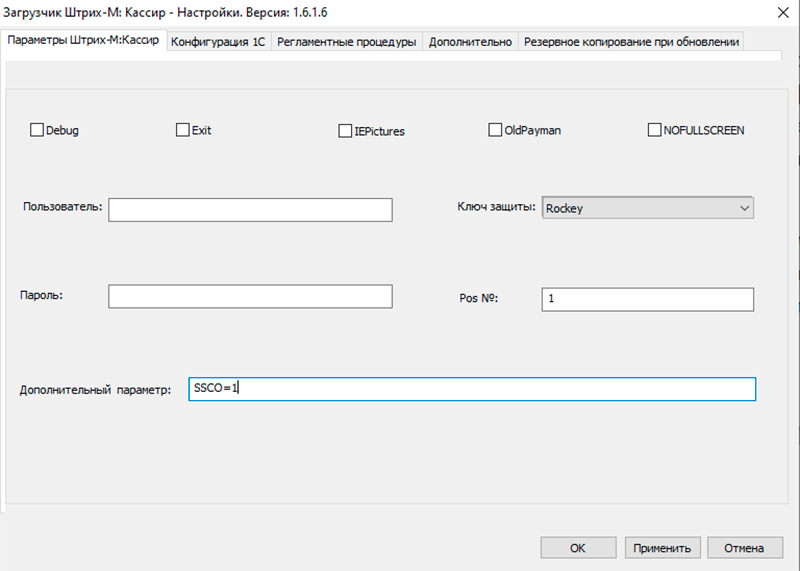Viewport: 800px width, 571px height.
Task: Open the Ключ защиты dropdown
Action: 647,208
